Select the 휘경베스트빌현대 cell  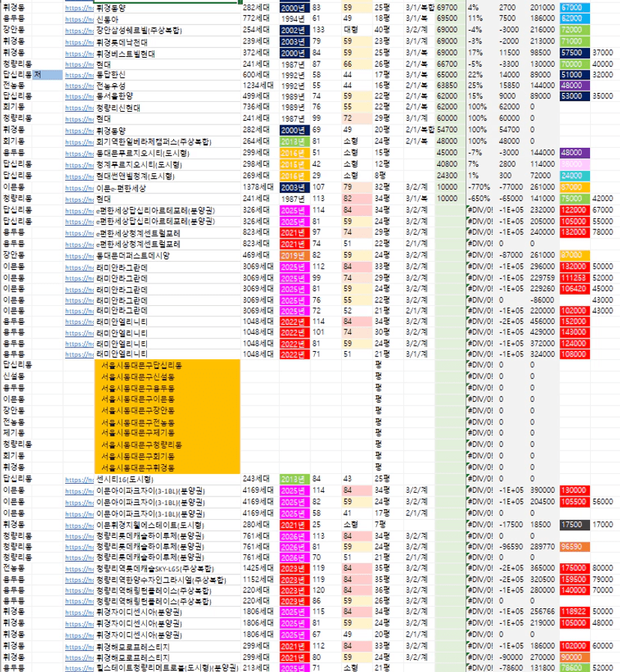pyautogui.click(x=167, y=53)
